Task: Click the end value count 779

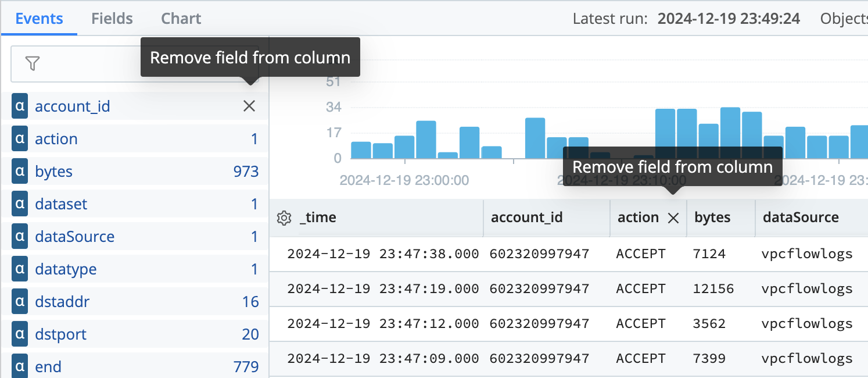Action: 246,367
